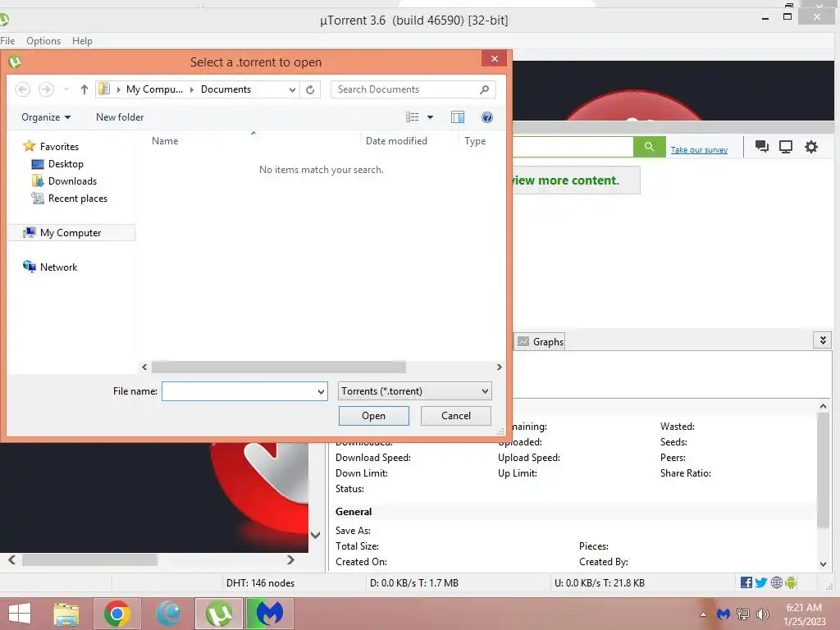Viewport: 840px width, 630px height.
Task: Click the upload rate U: 0.0 KB/s status
Action: click(600, 583)
